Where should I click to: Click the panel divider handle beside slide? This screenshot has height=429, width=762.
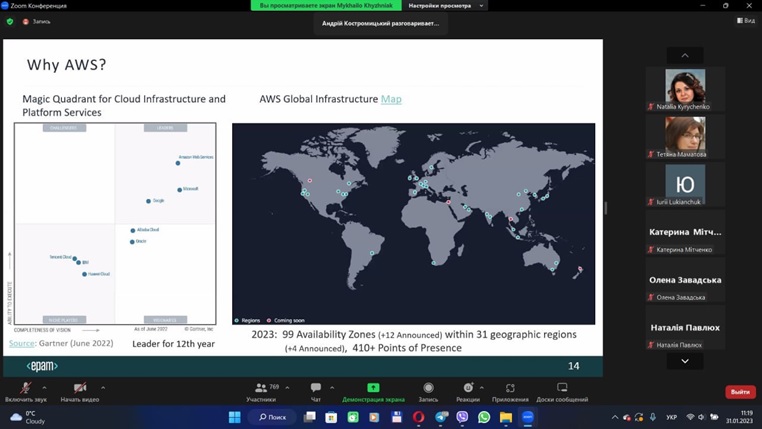[x=606, y=208]
